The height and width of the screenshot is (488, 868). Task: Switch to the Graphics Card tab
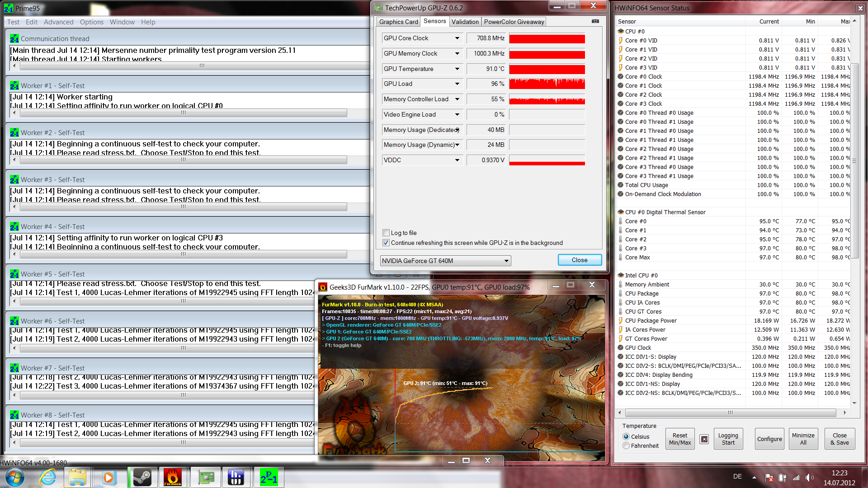point(398,22)
